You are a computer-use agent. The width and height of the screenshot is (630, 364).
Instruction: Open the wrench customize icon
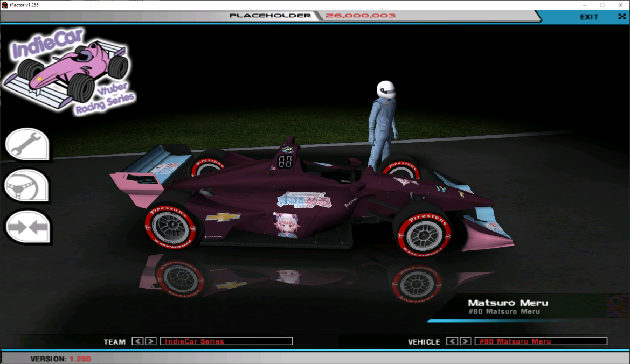click(x=27, y=144)
